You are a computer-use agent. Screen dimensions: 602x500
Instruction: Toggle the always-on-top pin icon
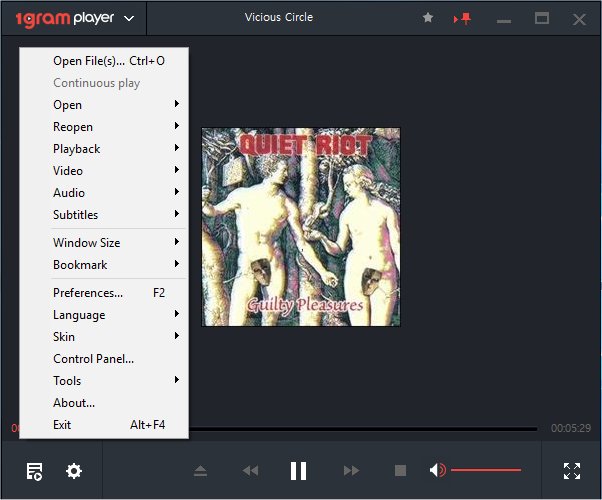[x=462, y=18]
